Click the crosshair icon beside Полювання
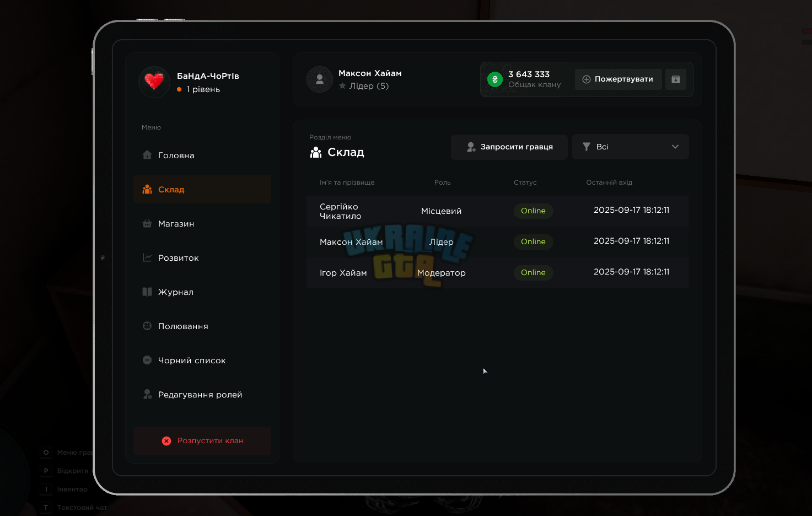812x516 pixels. (x=147, y=326)
